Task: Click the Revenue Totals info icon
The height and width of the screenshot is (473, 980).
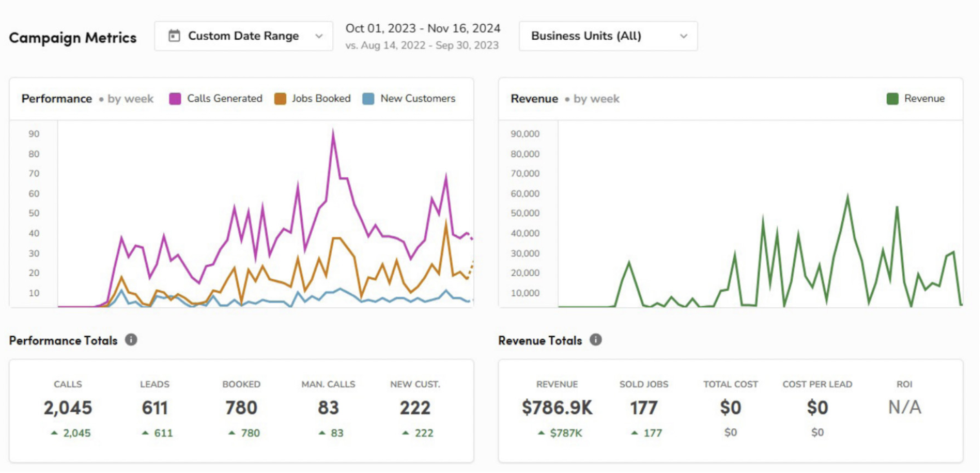Action: [596, 340]
